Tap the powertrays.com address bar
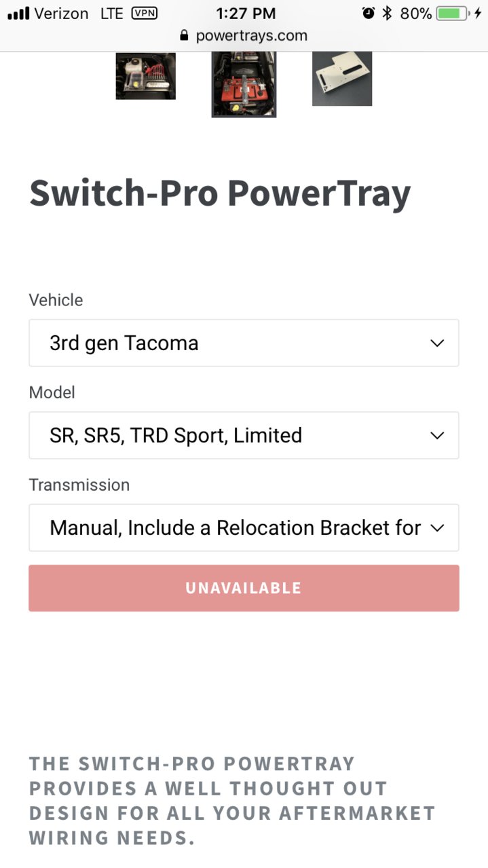488x868 pixels. click(x=244, y=36)
